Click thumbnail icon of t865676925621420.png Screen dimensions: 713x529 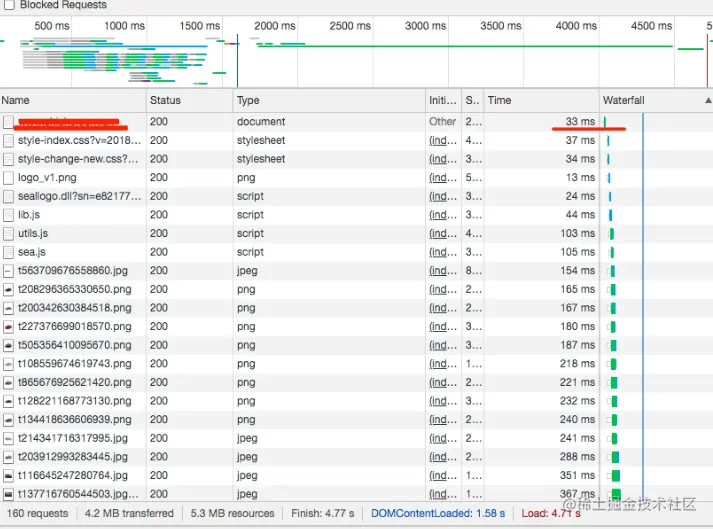tap(8, 383)
